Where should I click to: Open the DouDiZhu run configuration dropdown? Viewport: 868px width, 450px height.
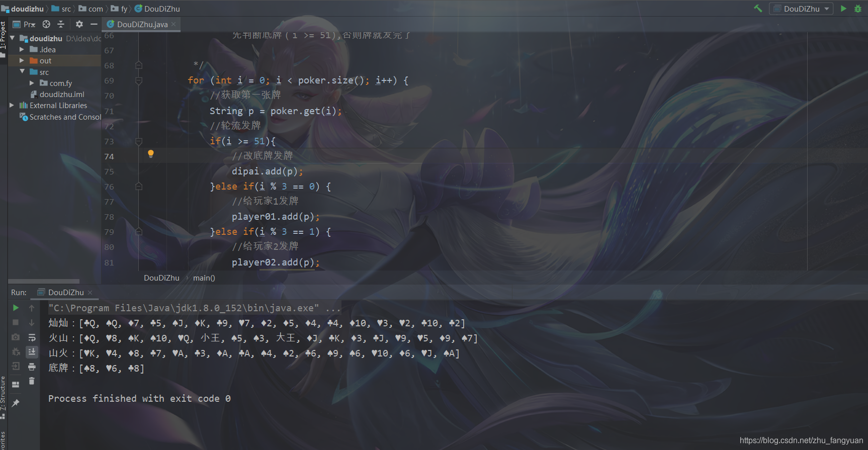801,9
